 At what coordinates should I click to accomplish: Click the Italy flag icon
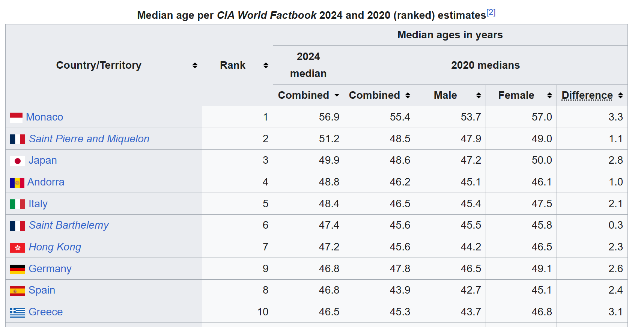coord(17,204)
